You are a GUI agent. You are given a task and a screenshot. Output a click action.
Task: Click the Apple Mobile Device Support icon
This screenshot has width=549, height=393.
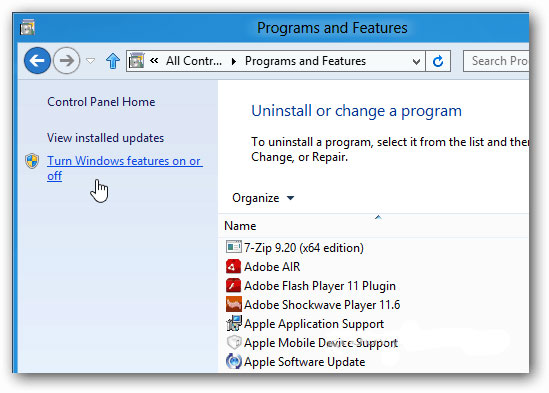tap(234, 342)
